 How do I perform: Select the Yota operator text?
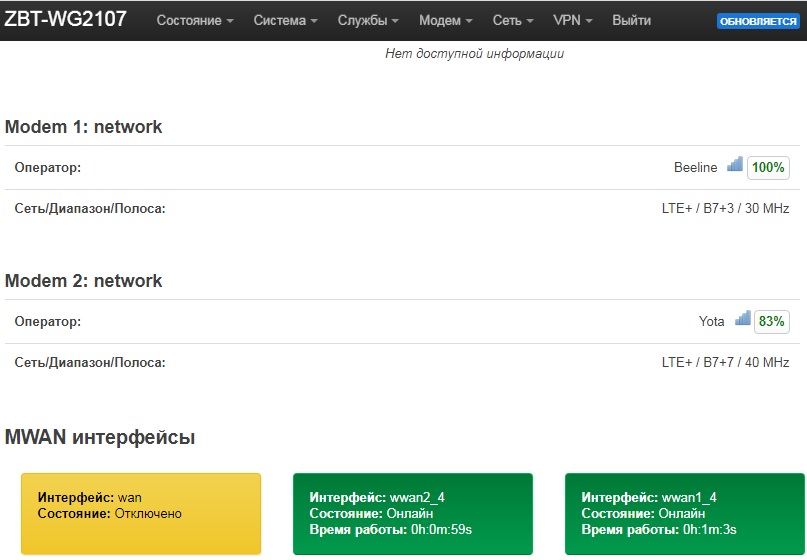[x=711, y=321]
